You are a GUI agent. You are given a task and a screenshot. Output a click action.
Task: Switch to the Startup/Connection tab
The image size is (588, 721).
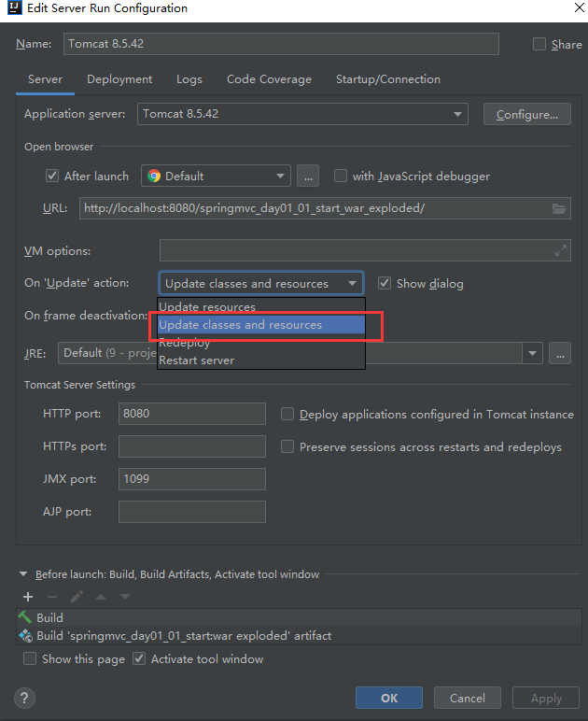tap(388, 79)
